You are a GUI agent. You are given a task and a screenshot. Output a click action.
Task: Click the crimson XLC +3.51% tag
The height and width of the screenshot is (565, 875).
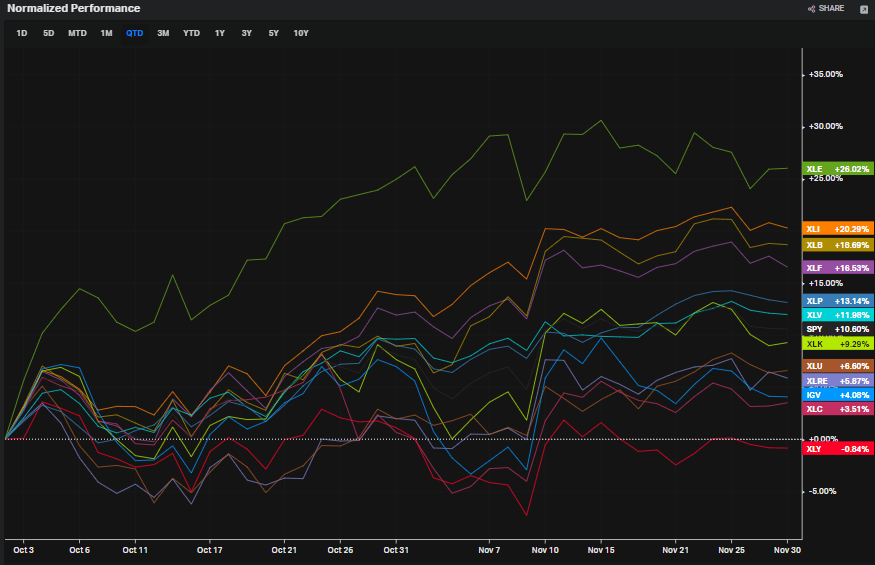click(838, 409)
